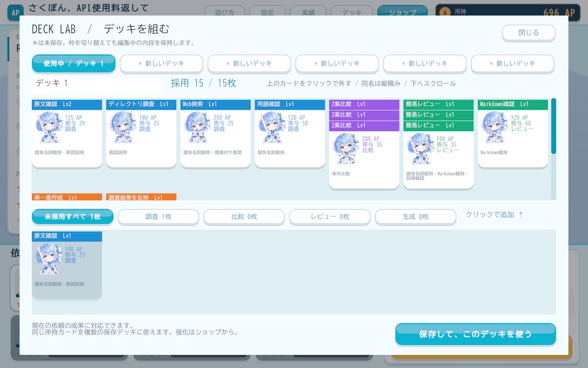The image size is (588, 368).
Task: Click the AP logo icon in header
Action: click(x=15, y=13)
